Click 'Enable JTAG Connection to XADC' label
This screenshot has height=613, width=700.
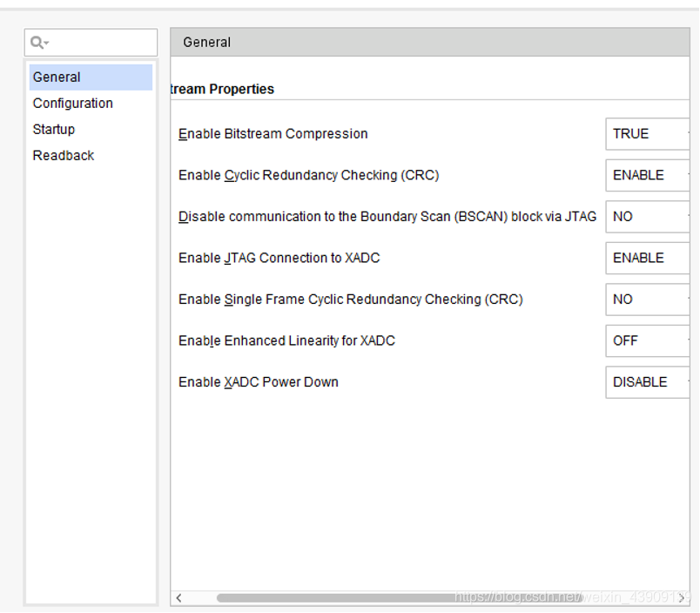(x=279, y=258)
